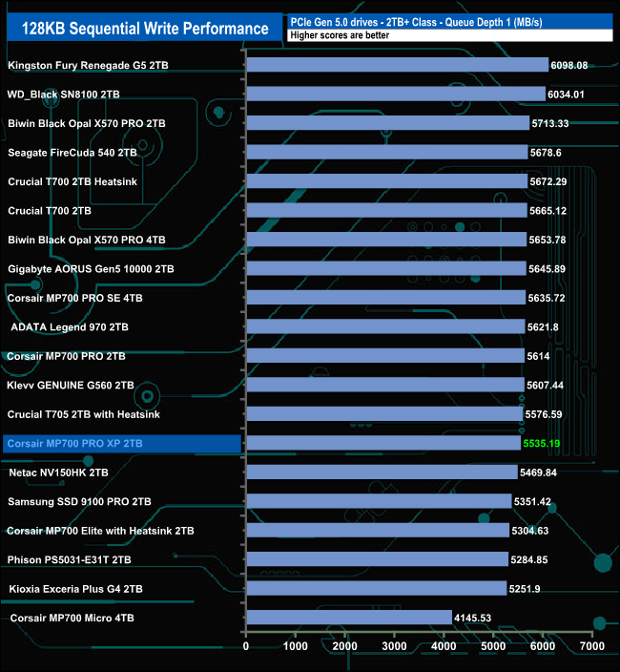The height and width of the screenshot is (672, 620).
Task: Click the Kingston Fury Renegade G5 bar
Action: pos(398,65)
